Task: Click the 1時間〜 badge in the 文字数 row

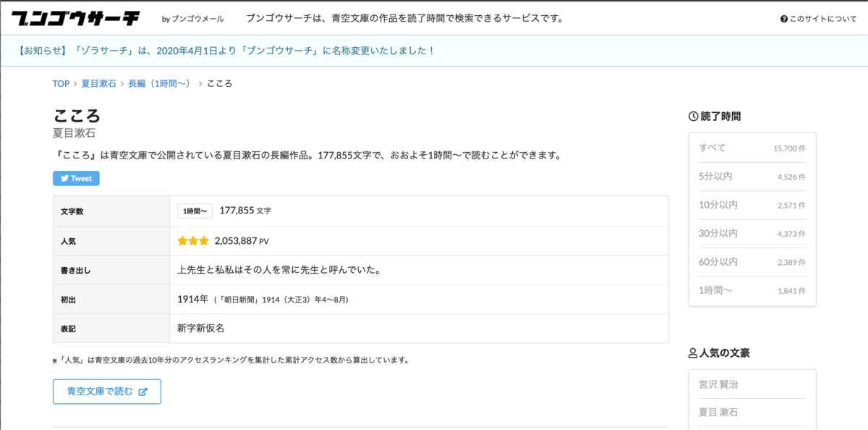Action: click(x=195, y=211)
